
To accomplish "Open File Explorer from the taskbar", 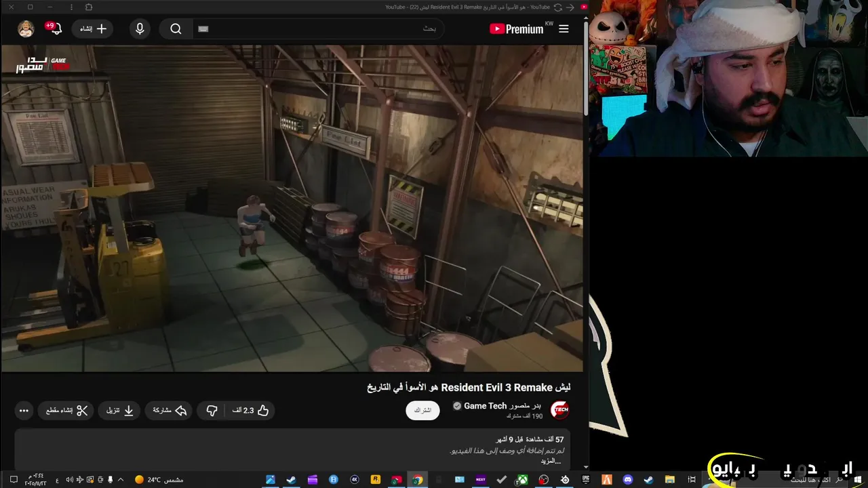I will click(x=670, y=480).
